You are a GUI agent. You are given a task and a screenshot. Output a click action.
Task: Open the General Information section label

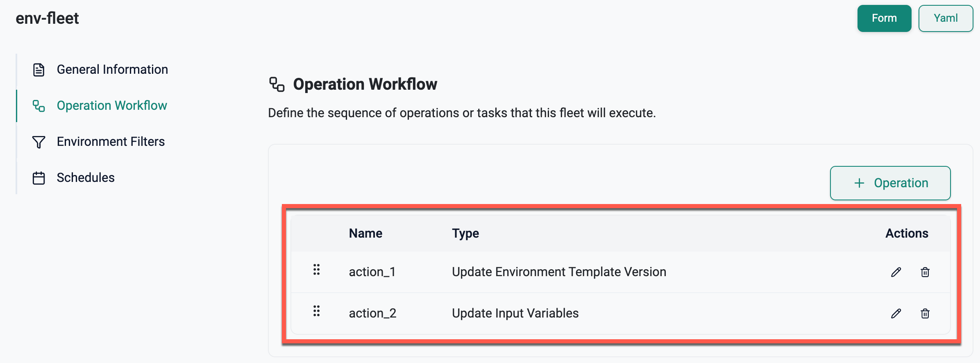coord(112,70)
